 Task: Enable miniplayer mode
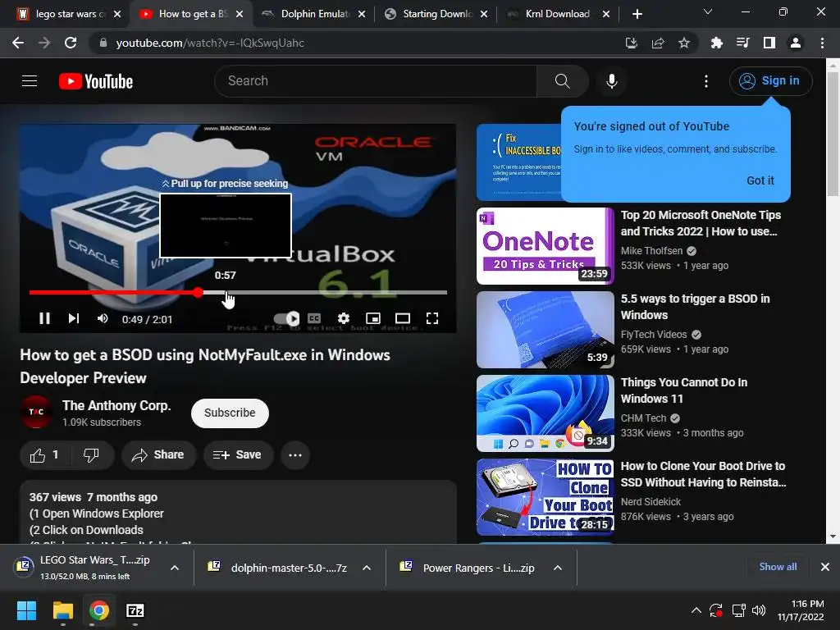pos(373,319)
